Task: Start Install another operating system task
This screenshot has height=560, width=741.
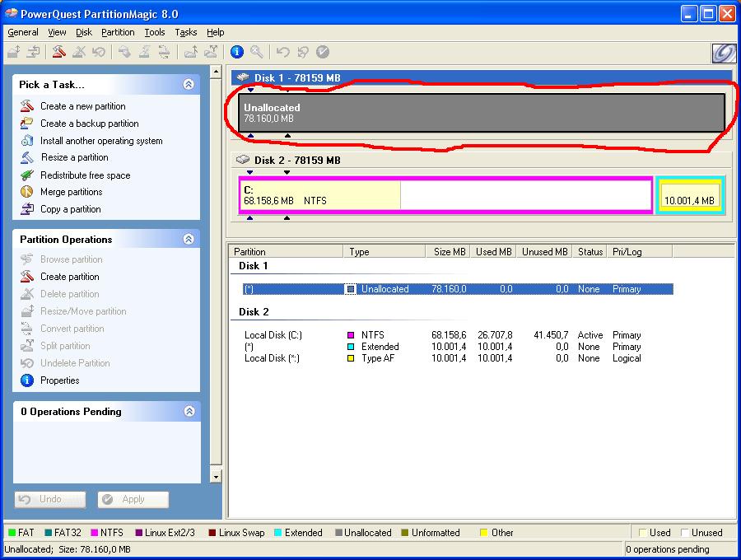Action: (x=101, y=140)
